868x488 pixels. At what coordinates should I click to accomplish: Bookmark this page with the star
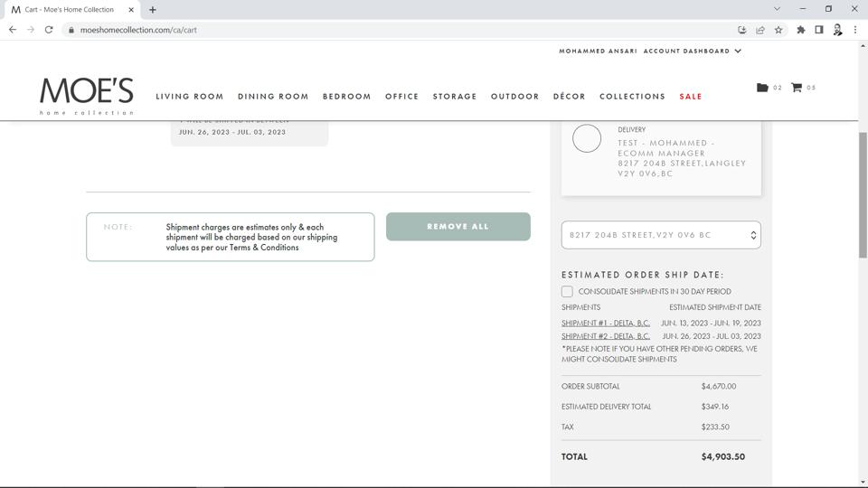[778, 30]
